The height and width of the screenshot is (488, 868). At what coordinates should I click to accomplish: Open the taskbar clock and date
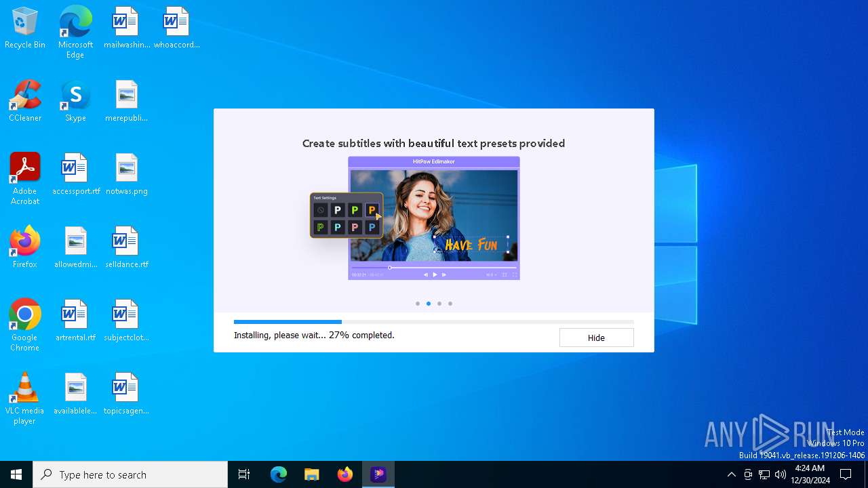[810, 474]
